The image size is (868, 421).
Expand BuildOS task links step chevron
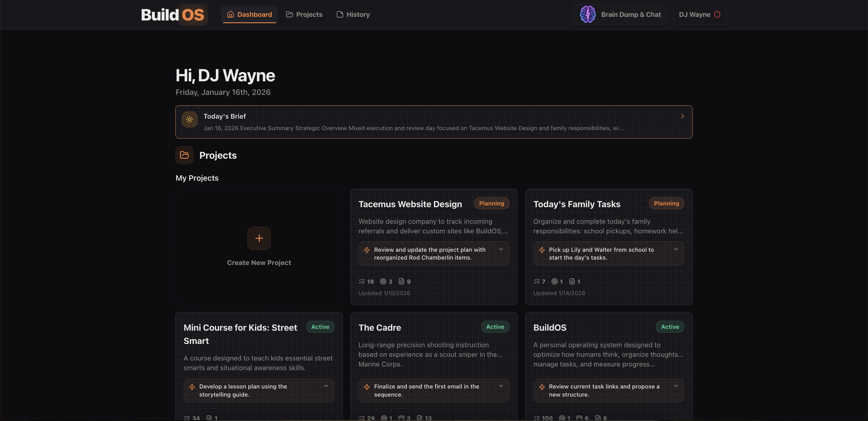[x=676, y=386]
